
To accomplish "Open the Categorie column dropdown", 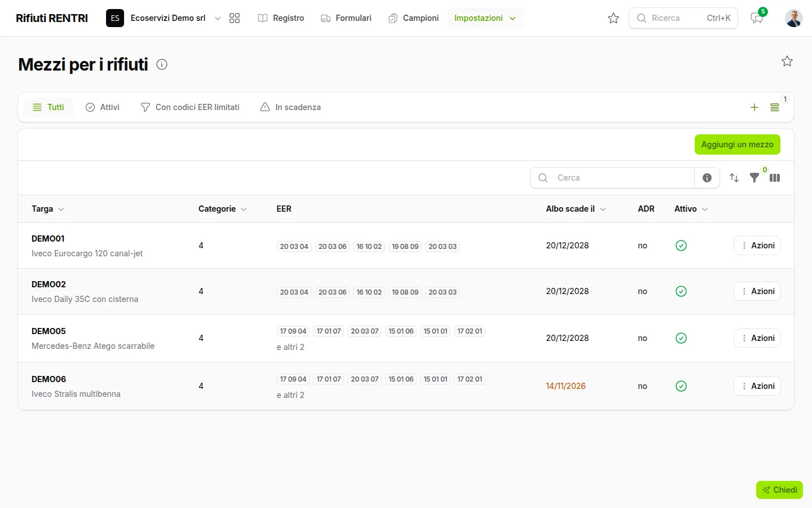I will point(223,209).
